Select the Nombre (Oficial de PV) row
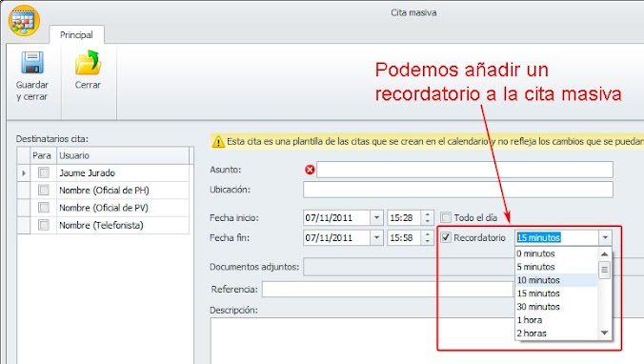Screen dimensions: 644x364 tap(103, 208)
